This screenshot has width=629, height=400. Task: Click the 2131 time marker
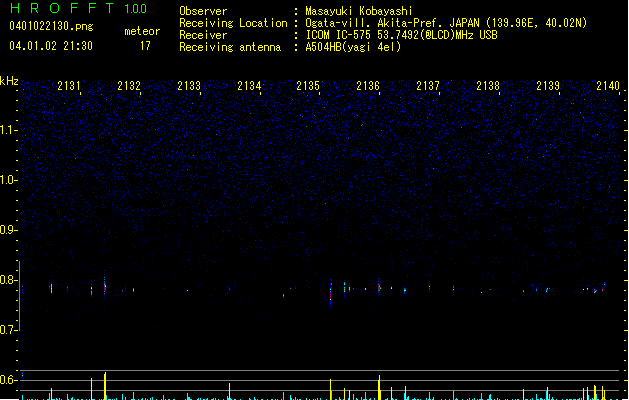click(69, 86)
